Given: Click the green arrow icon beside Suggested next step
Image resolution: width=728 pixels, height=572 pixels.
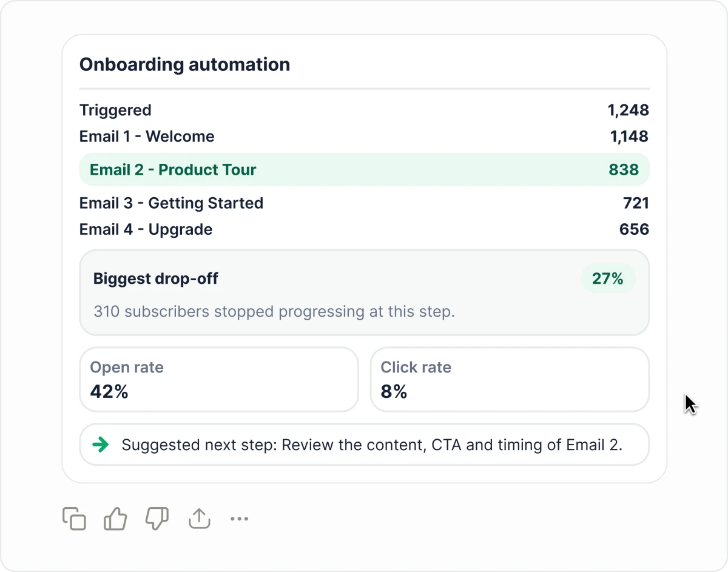Looking at the screenshot, I should pyautogui.click(x=100, y=445).
